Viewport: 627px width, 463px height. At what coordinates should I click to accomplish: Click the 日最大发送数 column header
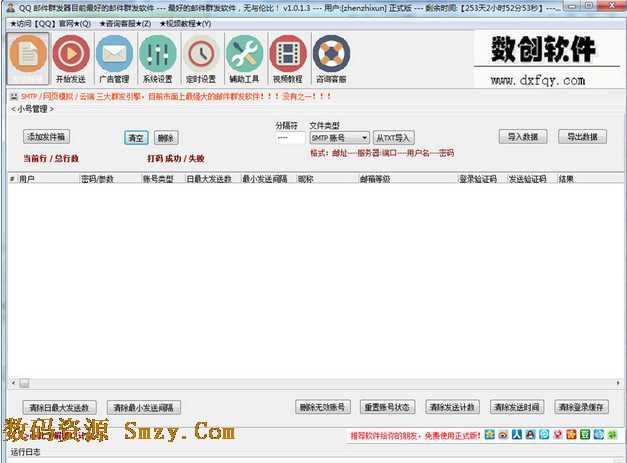(213, 179)
